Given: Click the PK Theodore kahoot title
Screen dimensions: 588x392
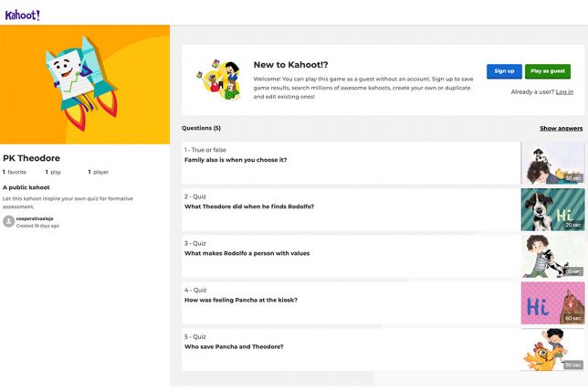Looking at the screenshot, I should pyautogui.click(x=31, y=158).
